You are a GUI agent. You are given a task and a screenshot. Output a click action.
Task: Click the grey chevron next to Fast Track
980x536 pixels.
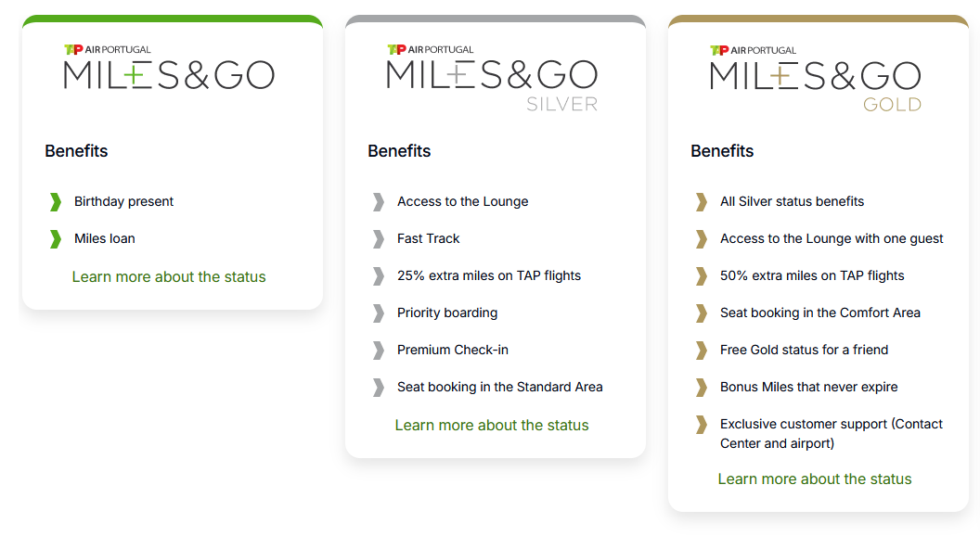point(379,238)
